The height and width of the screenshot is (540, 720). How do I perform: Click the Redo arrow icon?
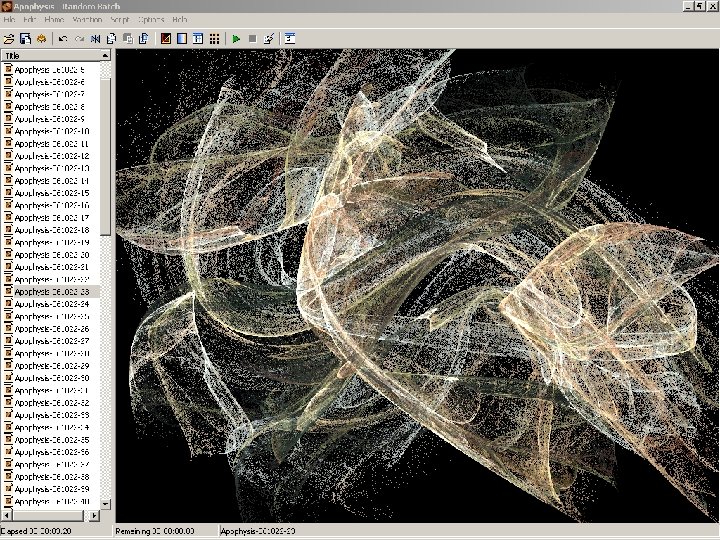(x=79, y=39)
